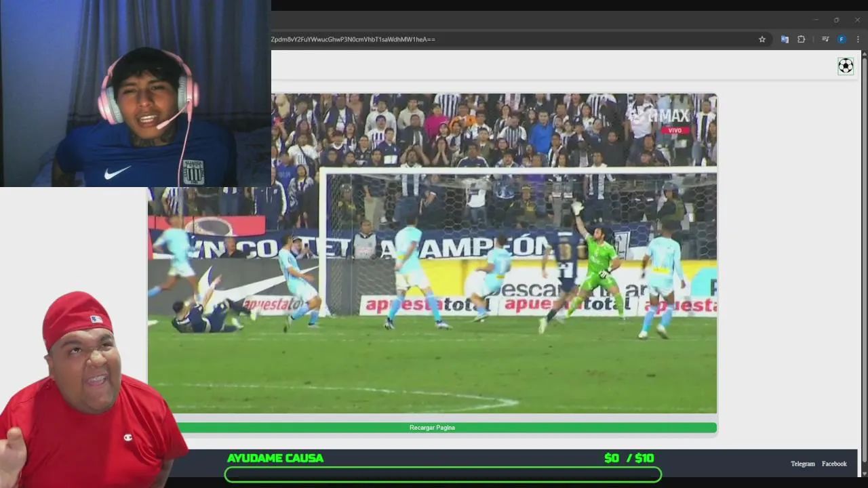
Task: Open the media controls playlist icon
Action: click(x=825, y=39)
